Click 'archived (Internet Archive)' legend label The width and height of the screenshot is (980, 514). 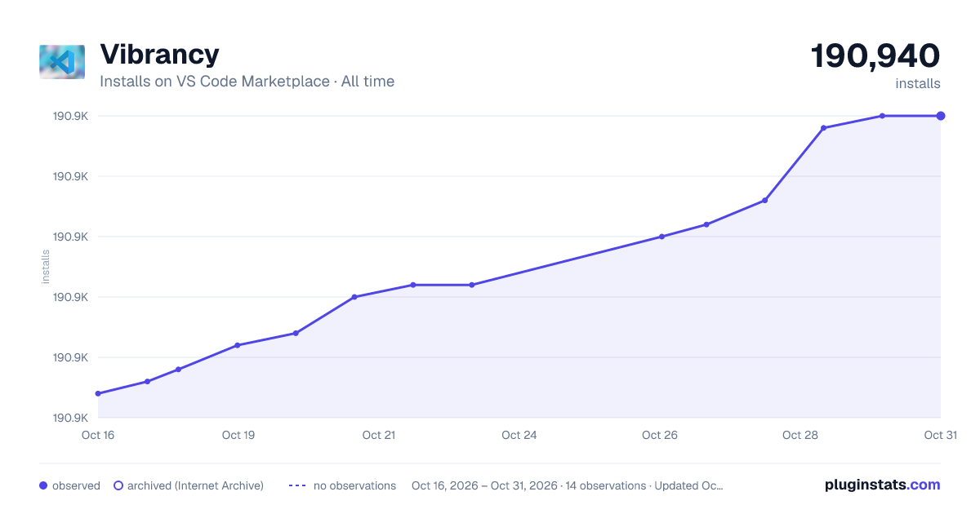click(x=195, y=485)
